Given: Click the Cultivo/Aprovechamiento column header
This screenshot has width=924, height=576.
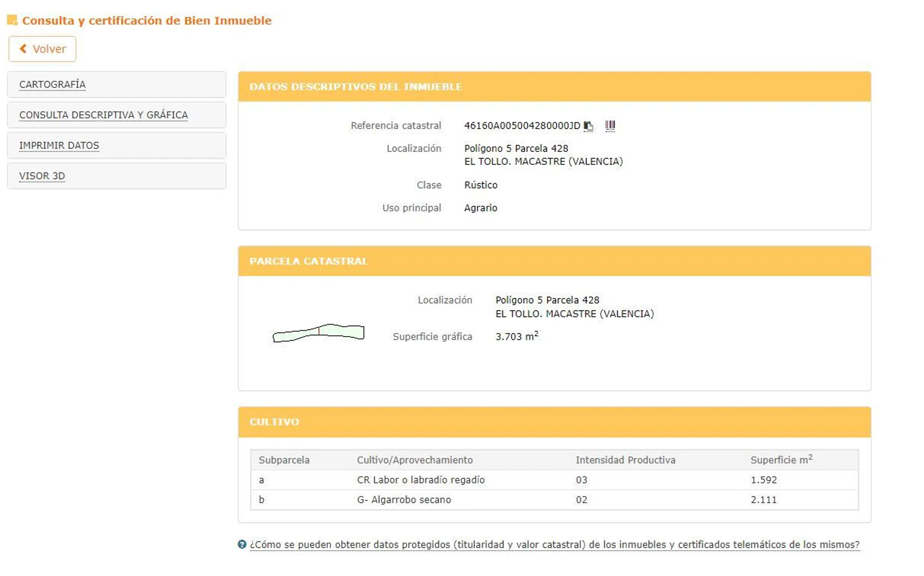Looking at the screenshot, I should [x=415, y=460].
